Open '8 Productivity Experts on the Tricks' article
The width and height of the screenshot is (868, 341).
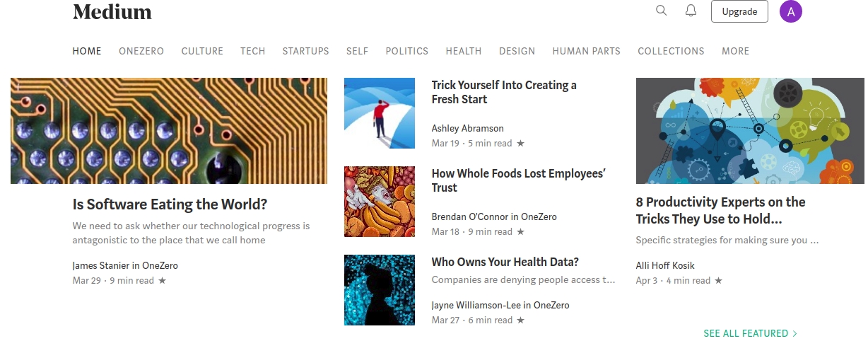point(721,210)
